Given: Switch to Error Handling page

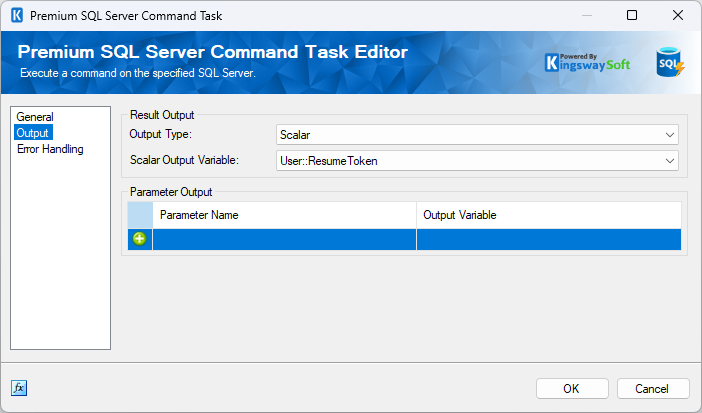Looking at the screenshot, I should 50,149.
